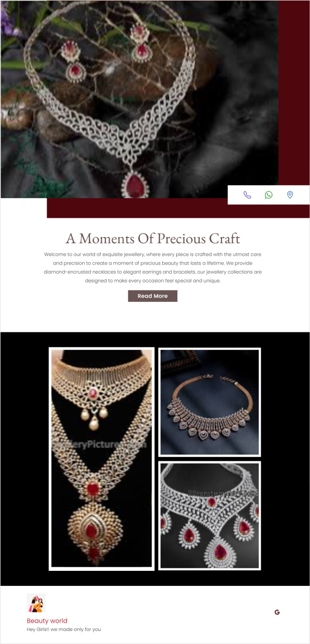View the rose-gold heart choker photo

point(210,402)
